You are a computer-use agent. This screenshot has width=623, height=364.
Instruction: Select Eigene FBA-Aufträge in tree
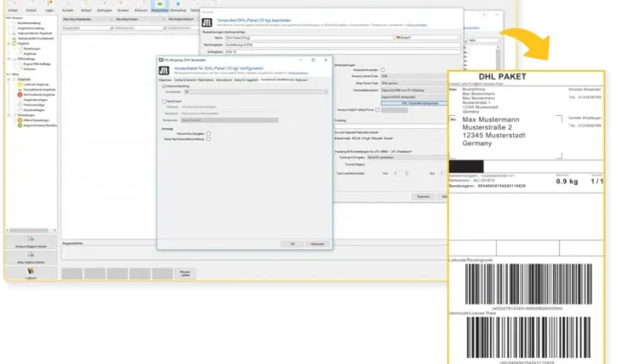click(x=37, y=64)
